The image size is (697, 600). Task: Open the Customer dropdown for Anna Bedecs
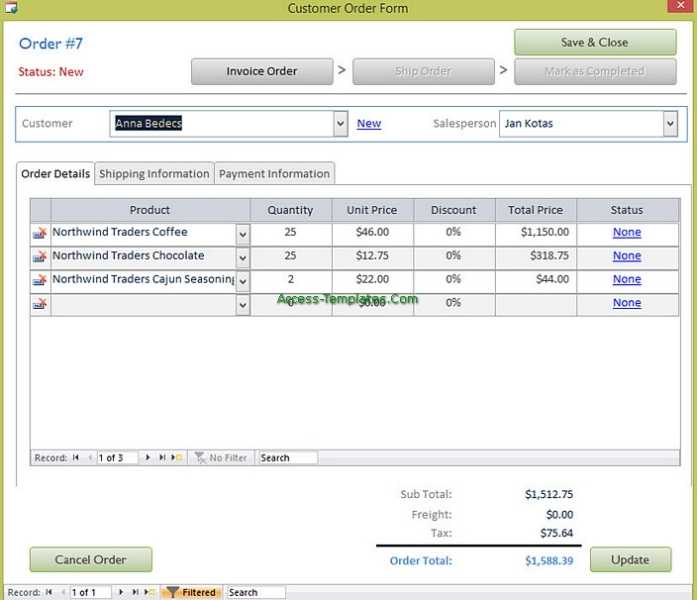click(342, 124)
